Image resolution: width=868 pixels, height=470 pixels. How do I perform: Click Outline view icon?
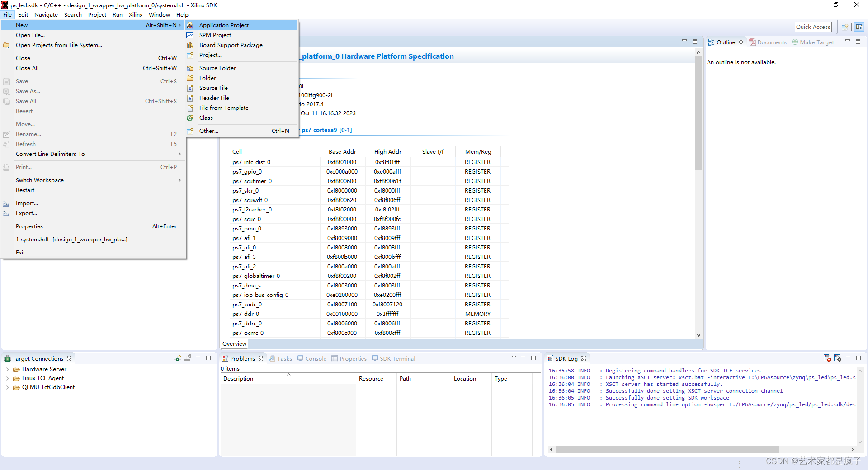711,42
